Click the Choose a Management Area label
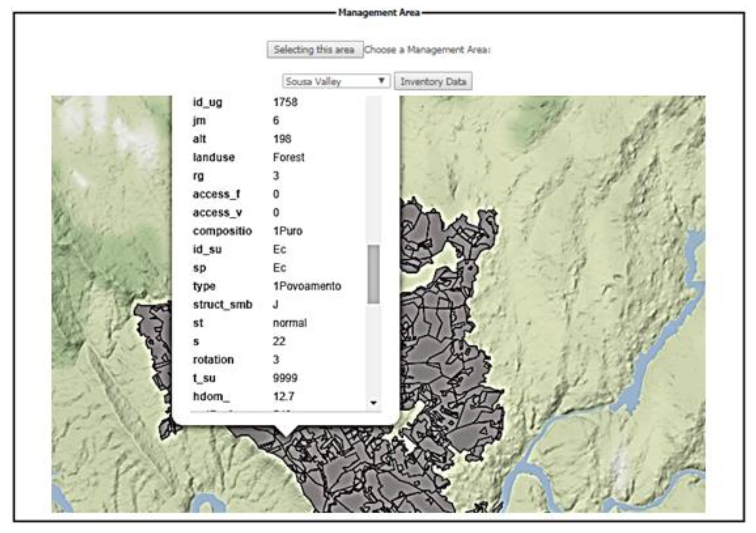This screenshot has height=533, width=756. (x=427, y=50)
